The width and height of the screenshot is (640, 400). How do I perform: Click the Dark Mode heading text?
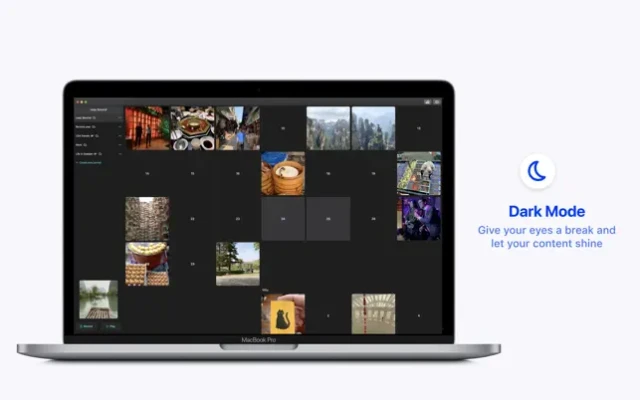[x=546, y=211]
